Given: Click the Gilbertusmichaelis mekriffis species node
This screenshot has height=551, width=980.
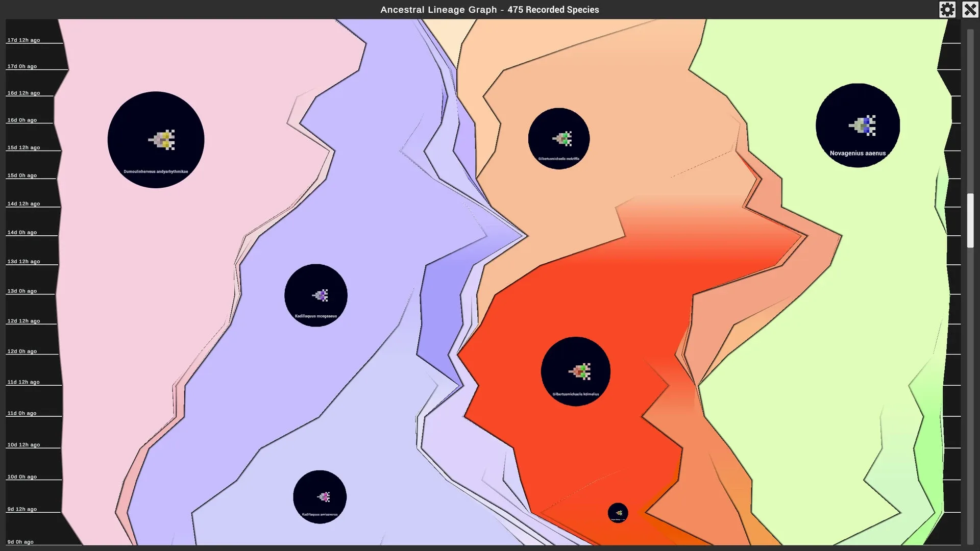Looking at the screenshot, I should tap(559, 138).
